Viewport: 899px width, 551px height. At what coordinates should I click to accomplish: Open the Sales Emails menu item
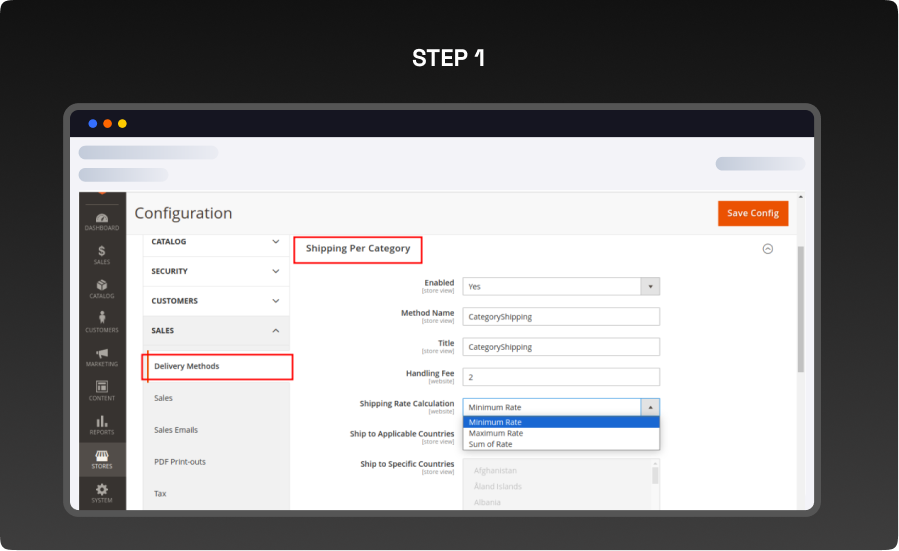[x=176, y=430]
